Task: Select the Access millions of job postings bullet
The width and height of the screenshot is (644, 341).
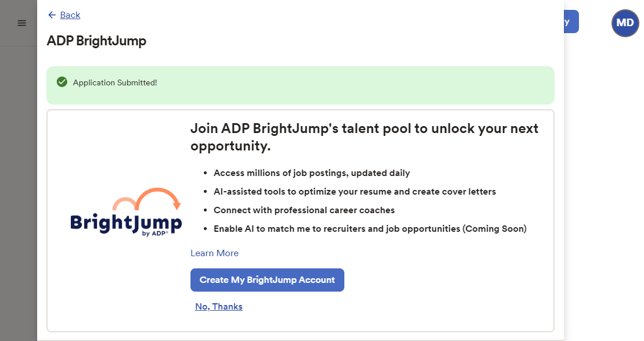Action: pyautogui.click(x=312, y=173)
